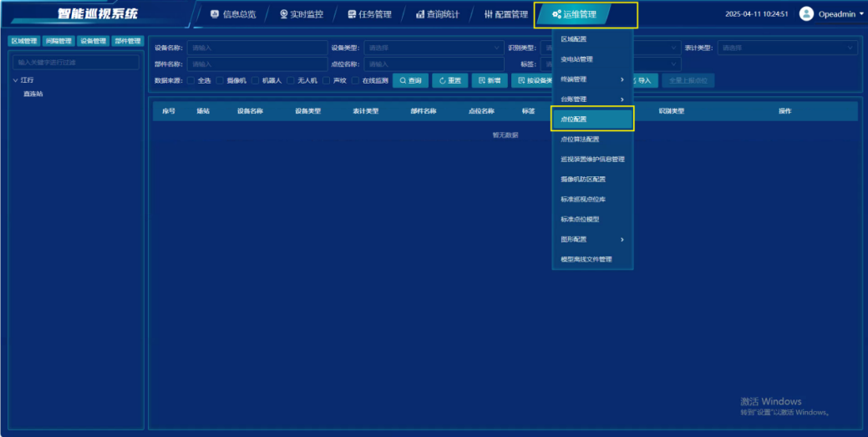Click the 2025-04-11 timestamp in header
The width and height of the screenshot is (868, 437).
(x=756, y=14)
